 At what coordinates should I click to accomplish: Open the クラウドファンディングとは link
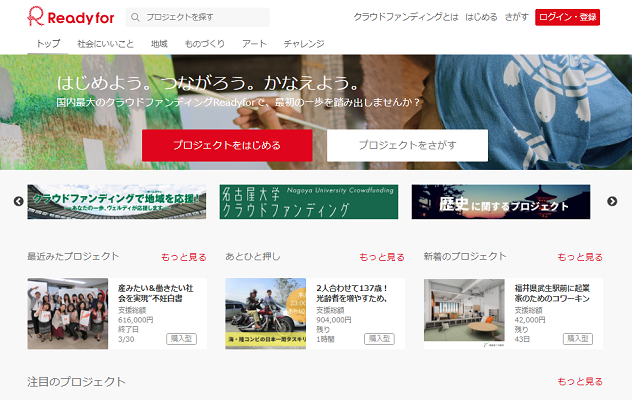[x=406, y=17]
